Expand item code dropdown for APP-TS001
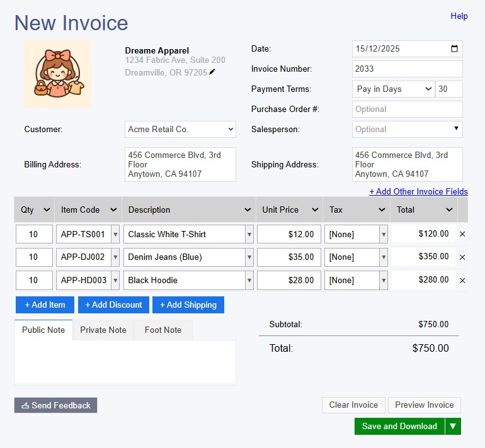The image size is (485, 448). coord(115,234)
